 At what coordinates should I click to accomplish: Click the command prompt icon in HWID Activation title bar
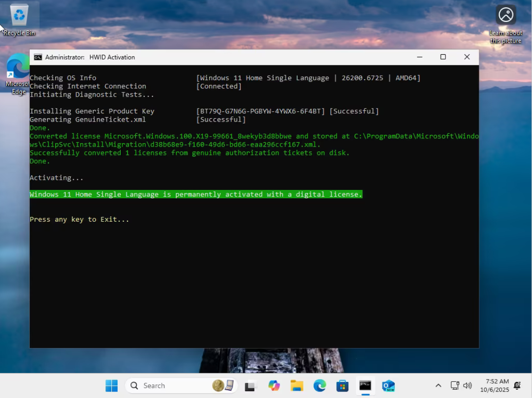click(x=38, y=57)
